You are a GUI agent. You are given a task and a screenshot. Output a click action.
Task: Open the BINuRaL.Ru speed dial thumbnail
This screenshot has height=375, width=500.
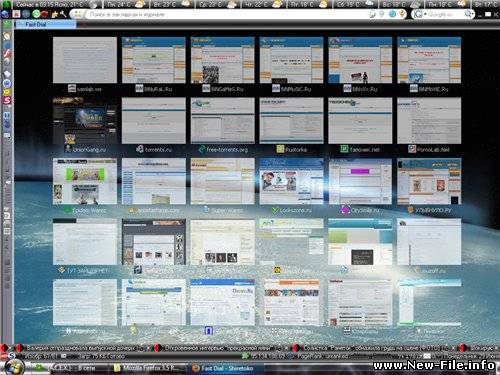click(x=154, y=60)
